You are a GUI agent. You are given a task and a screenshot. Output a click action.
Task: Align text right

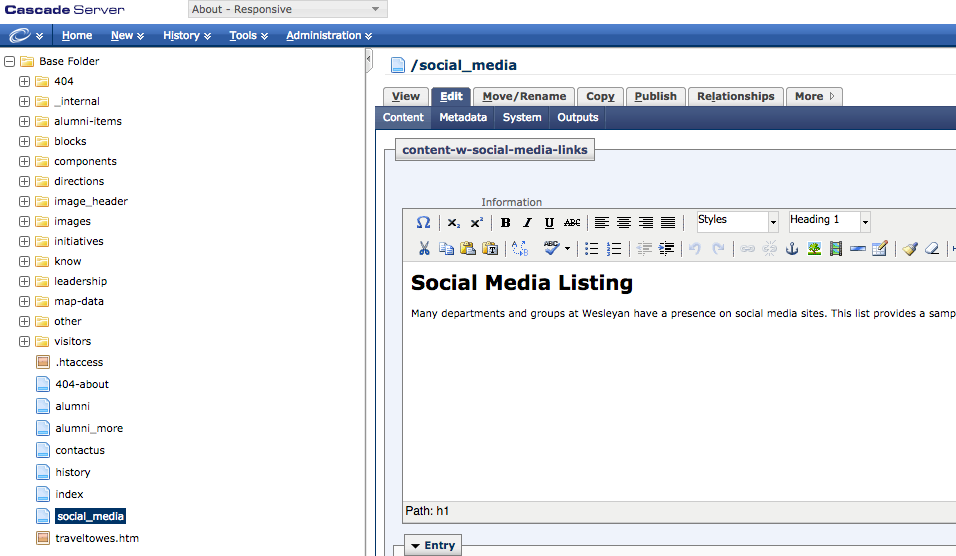click(x=646, y=223)
